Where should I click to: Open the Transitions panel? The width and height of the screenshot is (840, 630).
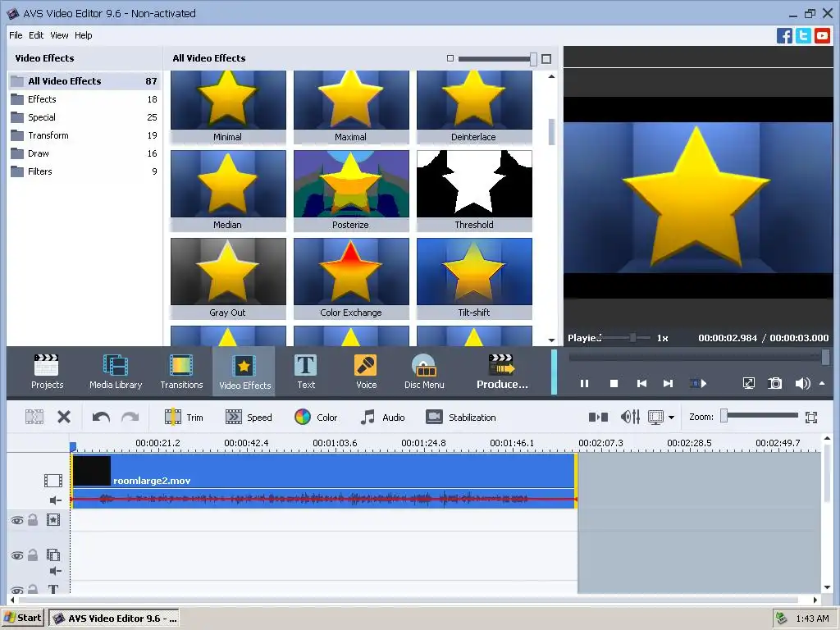click(x=181, y=372)
